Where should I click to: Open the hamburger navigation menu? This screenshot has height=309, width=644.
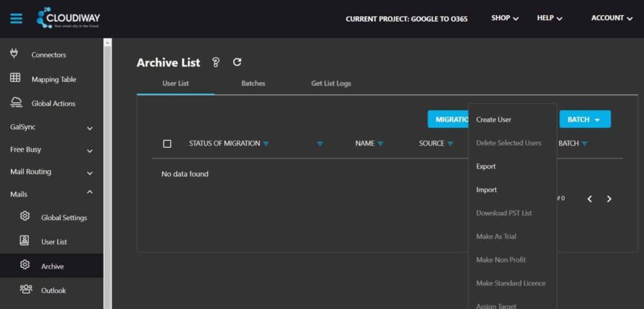coord(16,19)
